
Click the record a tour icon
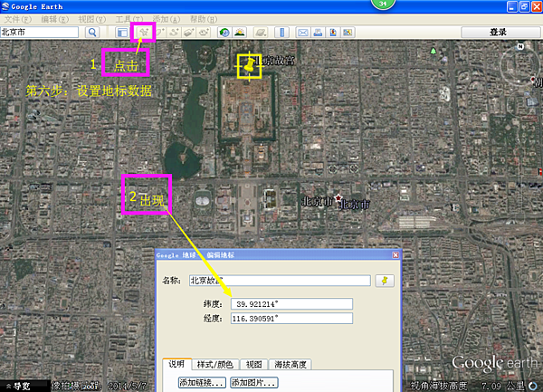click(204, 33)
